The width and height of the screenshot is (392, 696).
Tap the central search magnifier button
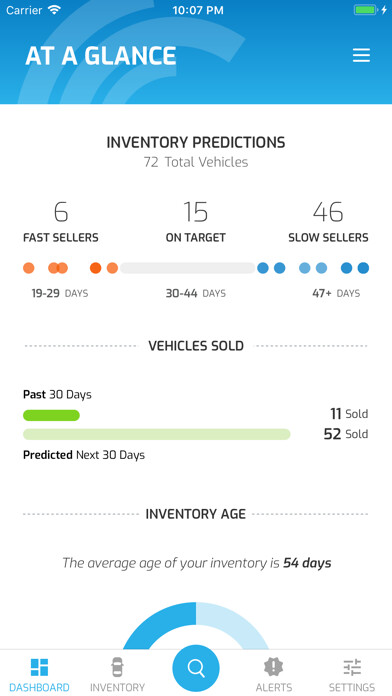(x=196, y=668)
